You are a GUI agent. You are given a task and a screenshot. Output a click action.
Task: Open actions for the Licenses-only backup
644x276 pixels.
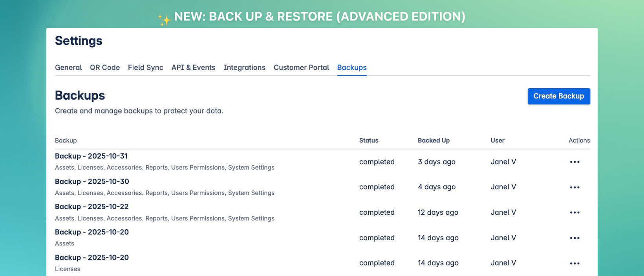574,263
